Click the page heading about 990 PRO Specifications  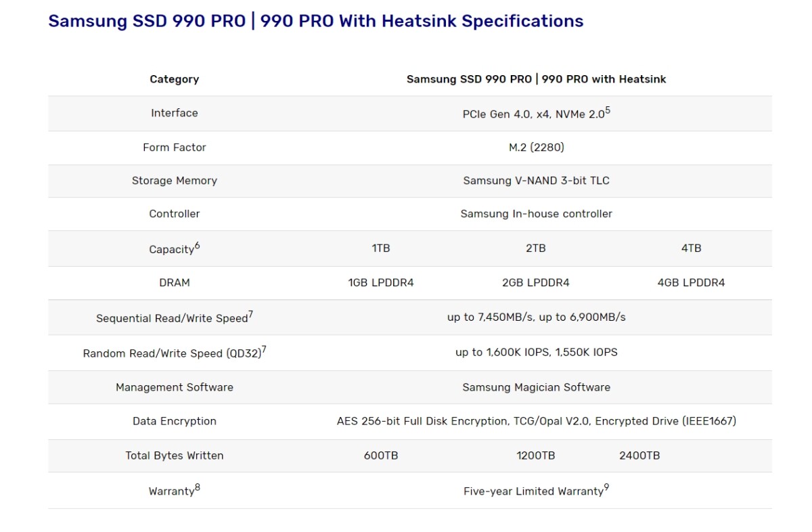pos(315,21)
